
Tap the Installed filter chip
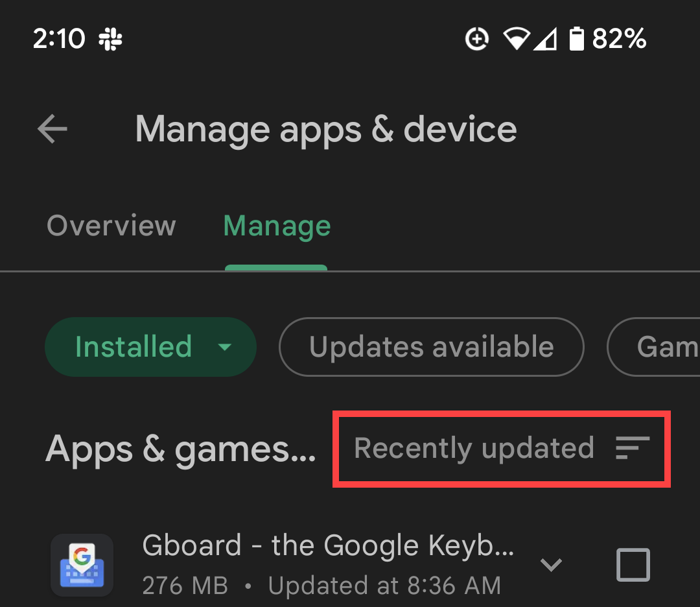[150, 346]
